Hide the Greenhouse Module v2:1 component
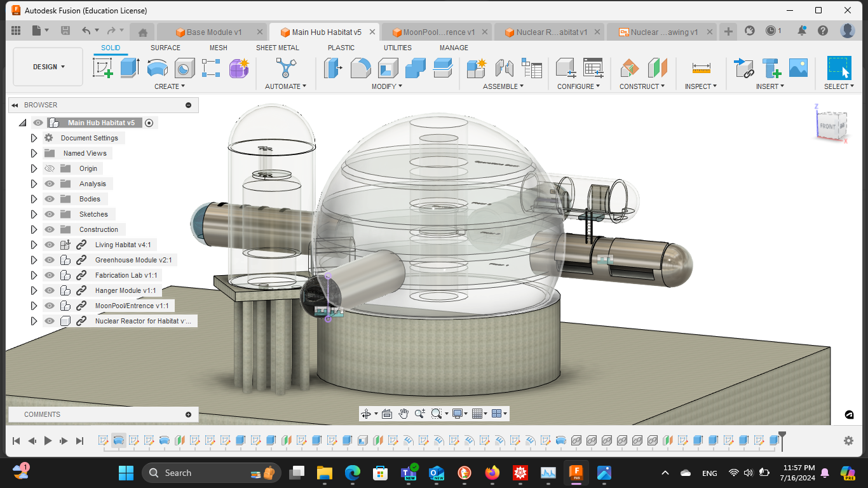This screenshot has height=488, width=868. click(x=50, y=260)
